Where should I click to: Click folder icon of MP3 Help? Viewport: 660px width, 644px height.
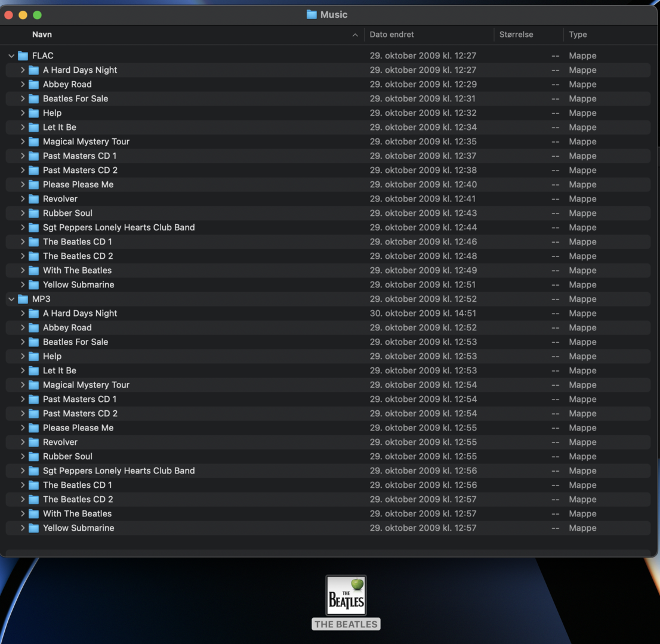33,356
